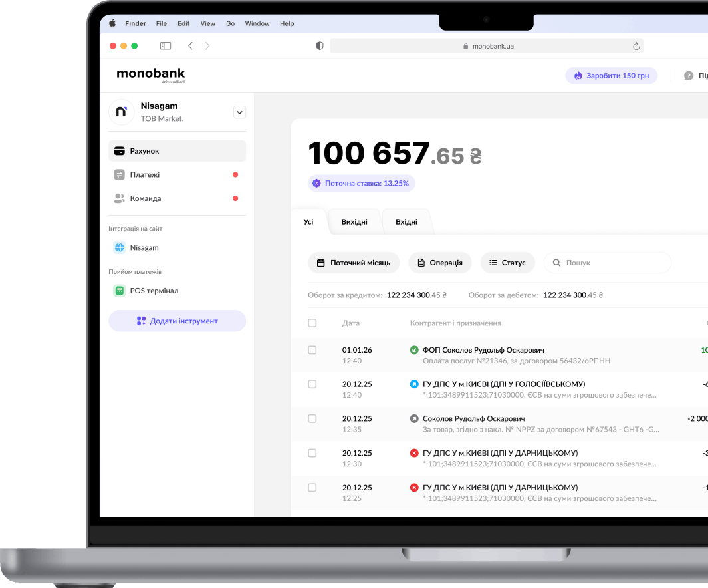Open the Статус filter dropdown
Image resolution: width=708 pixels, height=588 pixels.
pyautogui.click(x=508, y=263)
